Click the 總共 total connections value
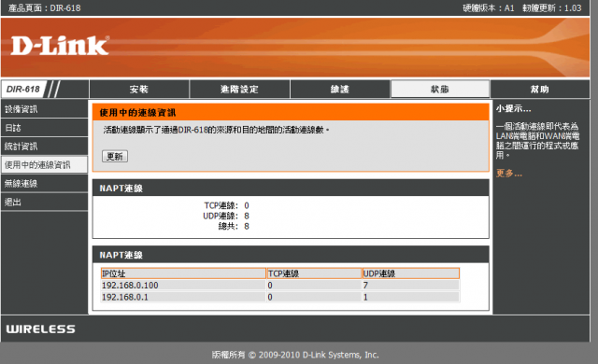 coord(247,227)
